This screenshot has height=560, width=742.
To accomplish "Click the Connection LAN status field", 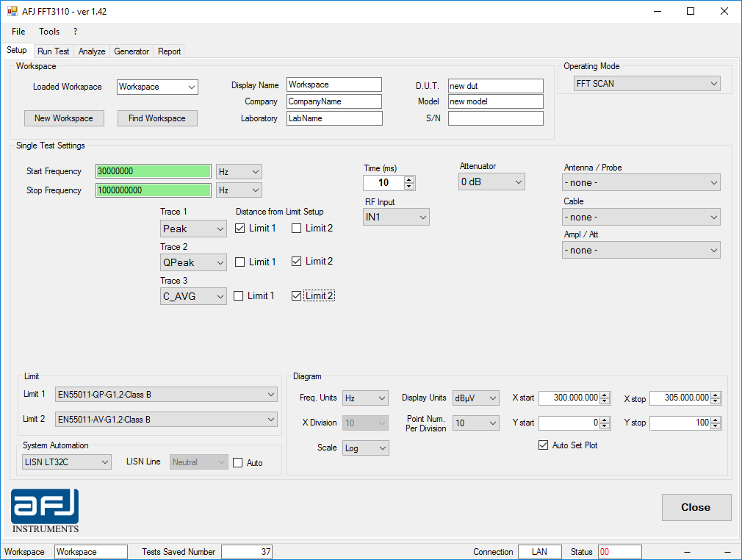I will (x=539, y=552).
